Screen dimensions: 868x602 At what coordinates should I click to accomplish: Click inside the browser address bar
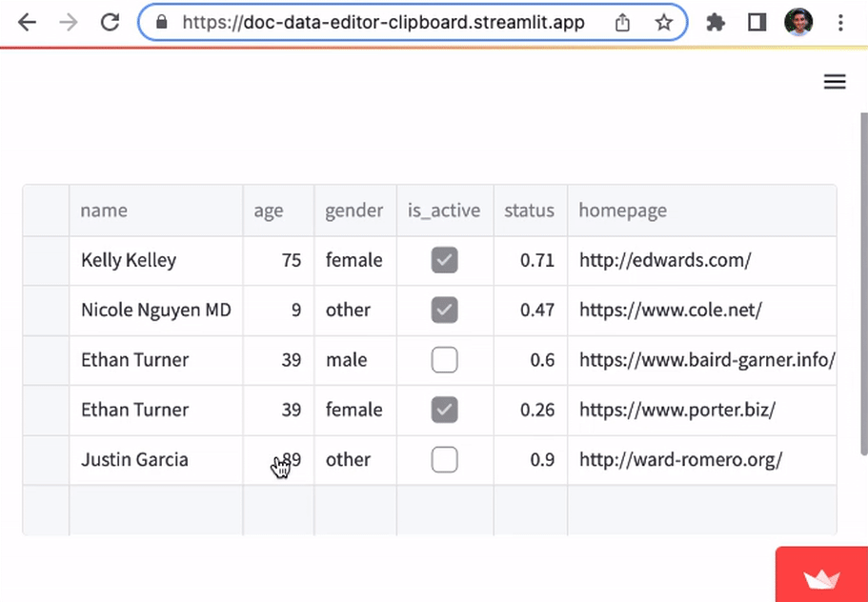(381, 22)
